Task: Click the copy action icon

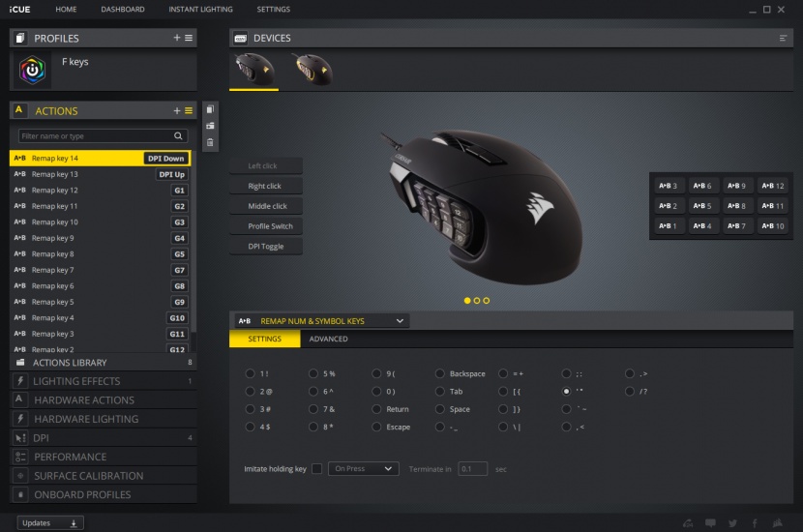Action: click(210, 109)
